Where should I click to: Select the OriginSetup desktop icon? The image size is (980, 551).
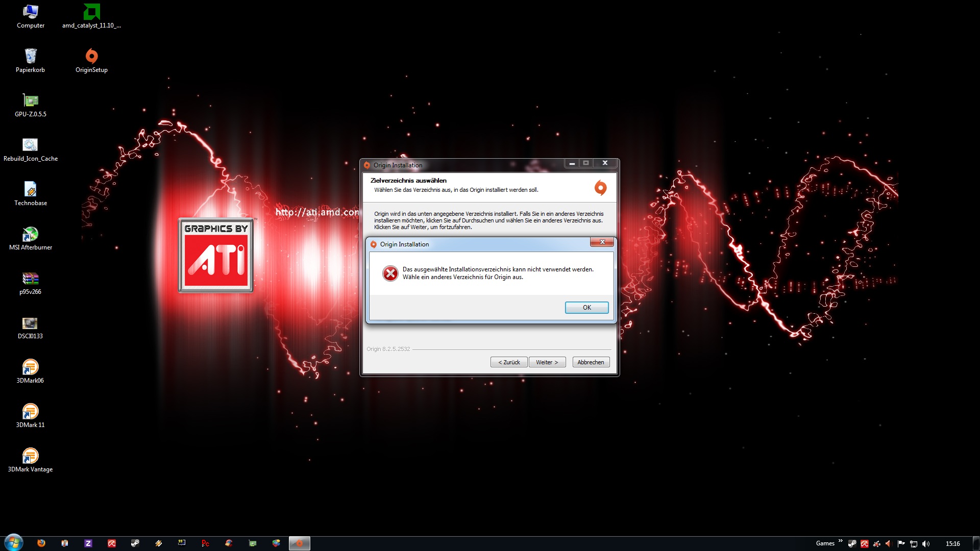coord(92,61)
